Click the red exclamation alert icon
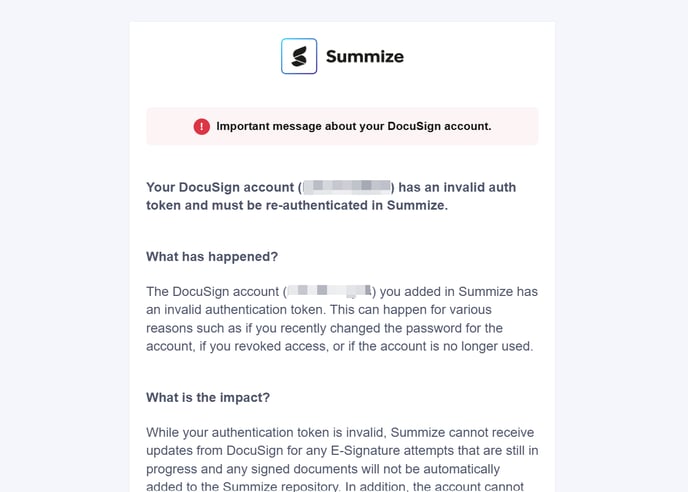688x492 pixels. (x=202, y=127)
